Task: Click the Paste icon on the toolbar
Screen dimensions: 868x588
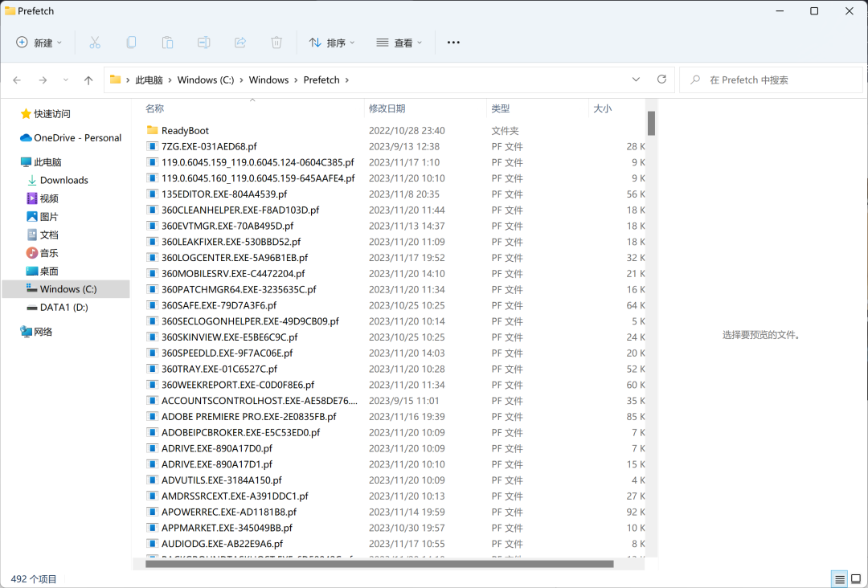Action: tap(167, 42)
